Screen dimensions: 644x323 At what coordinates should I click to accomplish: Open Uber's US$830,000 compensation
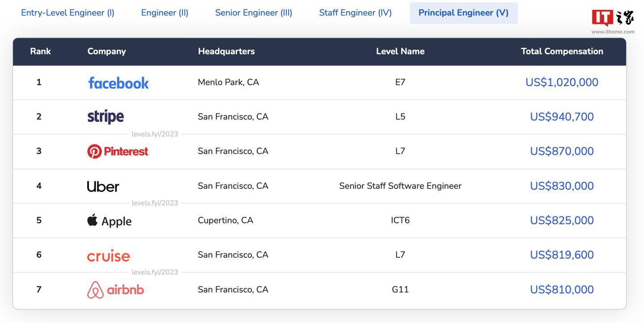pyautogui.click(x=562, y=186)
